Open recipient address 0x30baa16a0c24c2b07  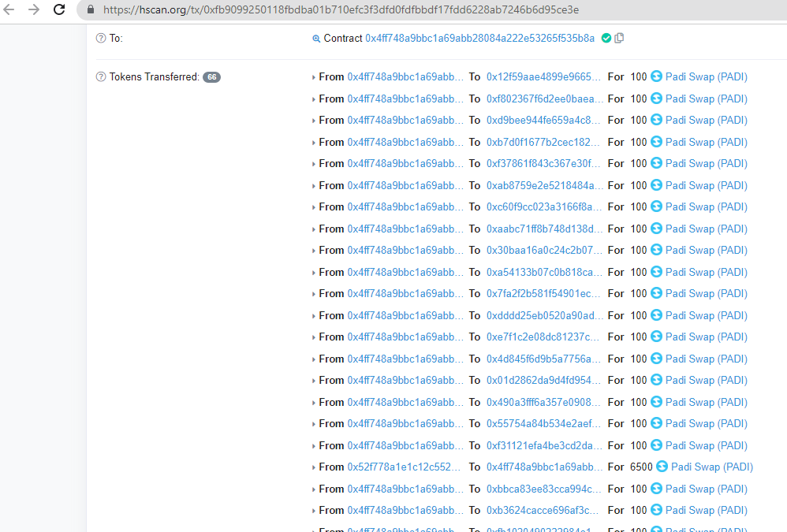click(544, 250)
